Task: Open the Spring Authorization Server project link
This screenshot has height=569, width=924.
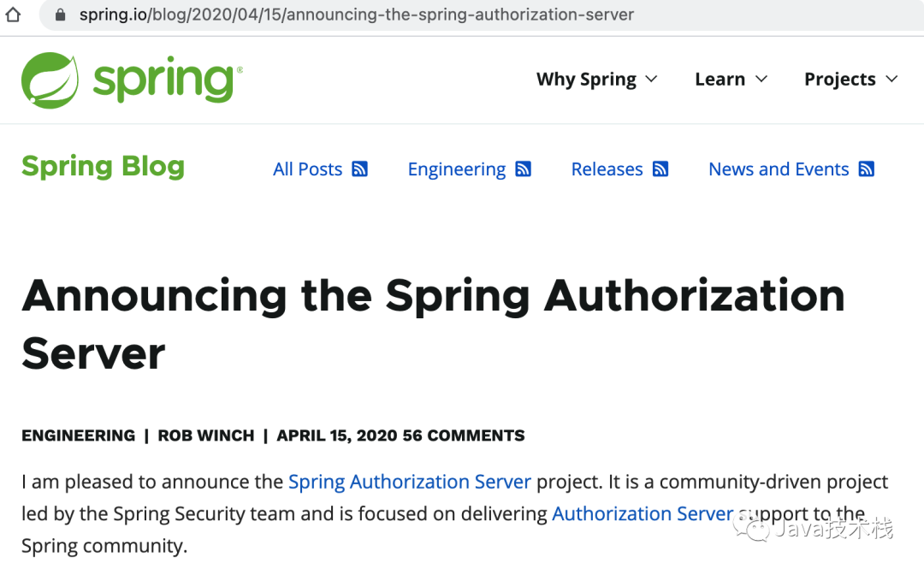Action: point(410,482)
